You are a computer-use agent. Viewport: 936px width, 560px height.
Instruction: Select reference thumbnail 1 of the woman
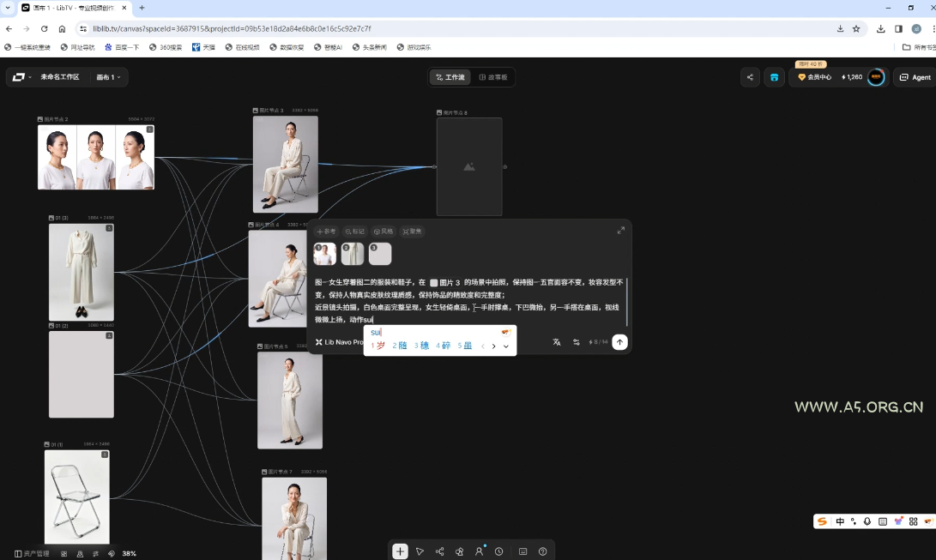325,254
